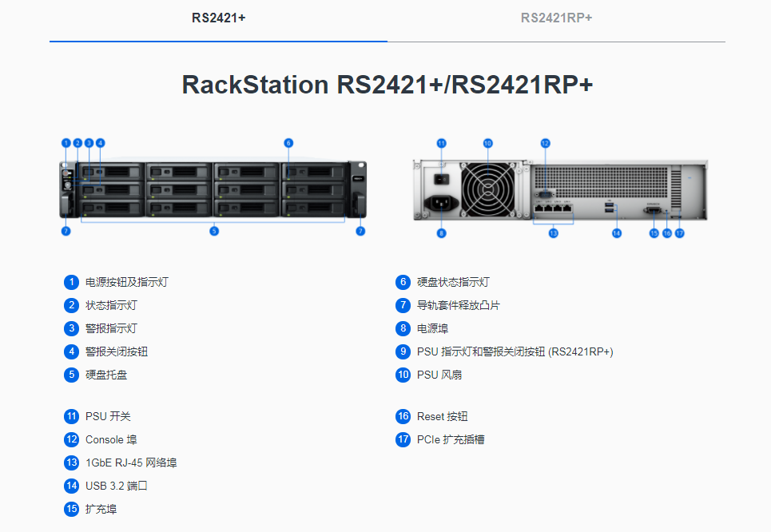Click the 警报关闭按钮 label text

(117, 351)
